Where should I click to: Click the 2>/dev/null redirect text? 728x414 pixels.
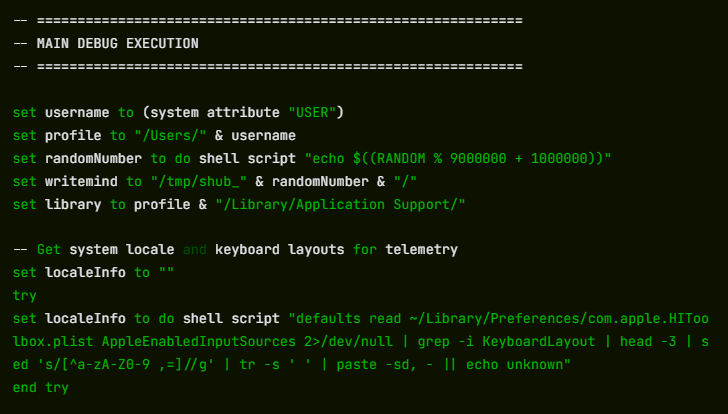[336, 342]
